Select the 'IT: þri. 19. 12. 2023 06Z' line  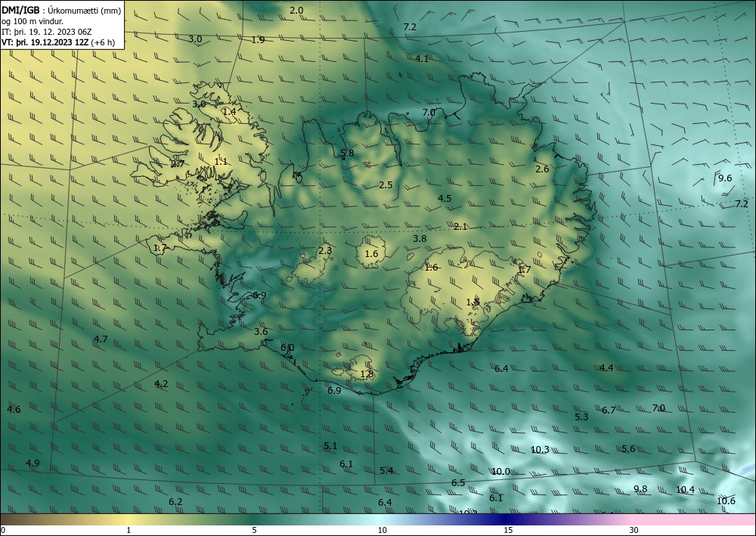[x=46, y=32]
